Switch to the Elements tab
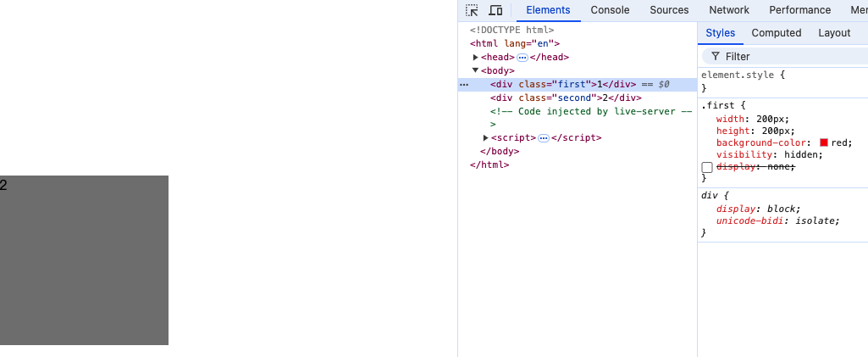868x357 pixels. click(x=548, y=10)
